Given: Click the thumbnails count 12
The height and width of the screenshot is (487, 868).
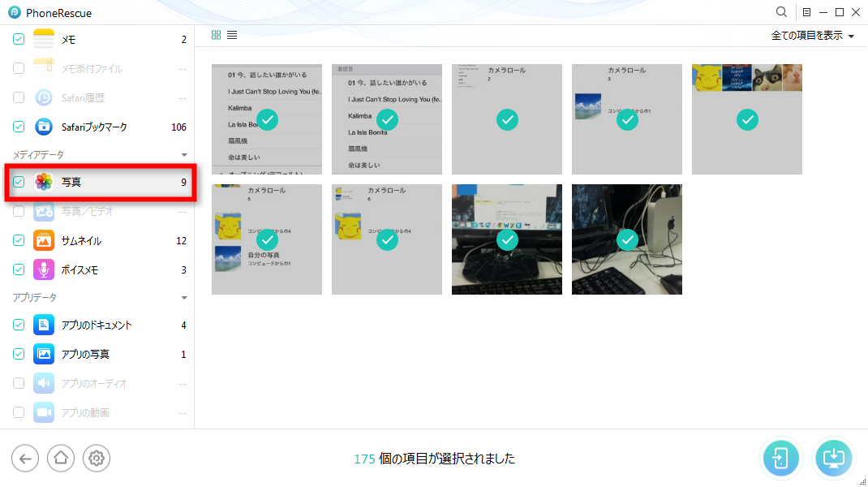Looking at the screenshot, I should pos(181,240).
